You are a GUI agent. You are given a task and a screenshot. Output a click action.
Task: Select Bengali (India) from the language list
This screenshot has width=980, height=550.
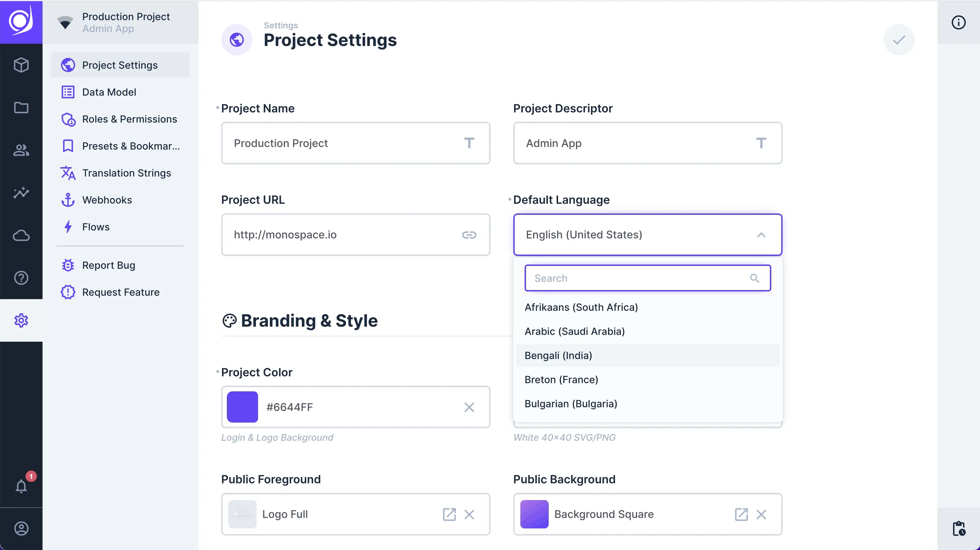[x=558, y=355]
